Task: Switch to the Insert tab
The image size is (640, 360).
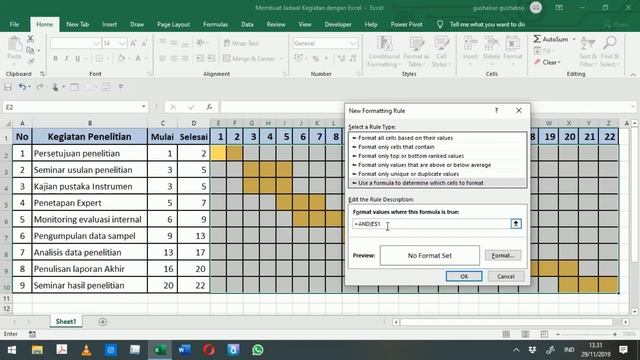Action: coord(109,24)
